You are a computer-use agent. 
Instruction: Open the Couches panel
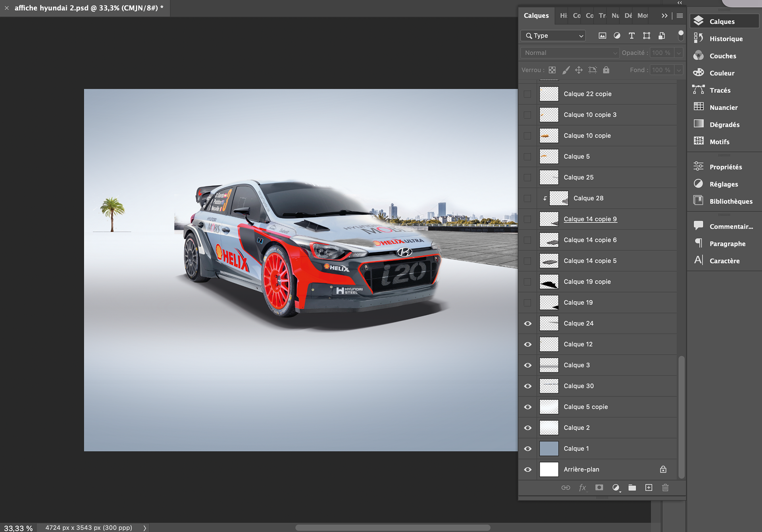[722, 56]
